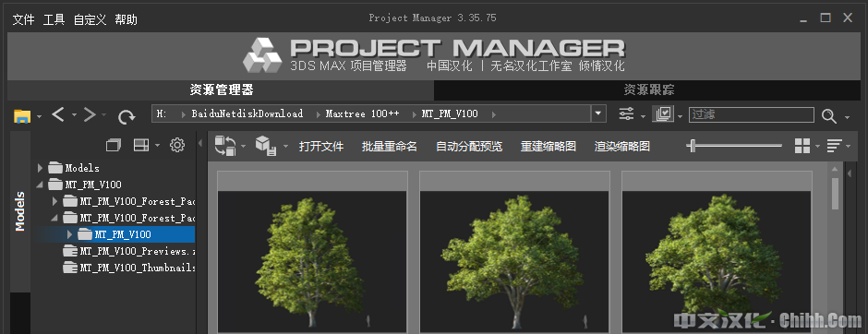
Task: Open the 文件 menu
Action: [23, 20]
